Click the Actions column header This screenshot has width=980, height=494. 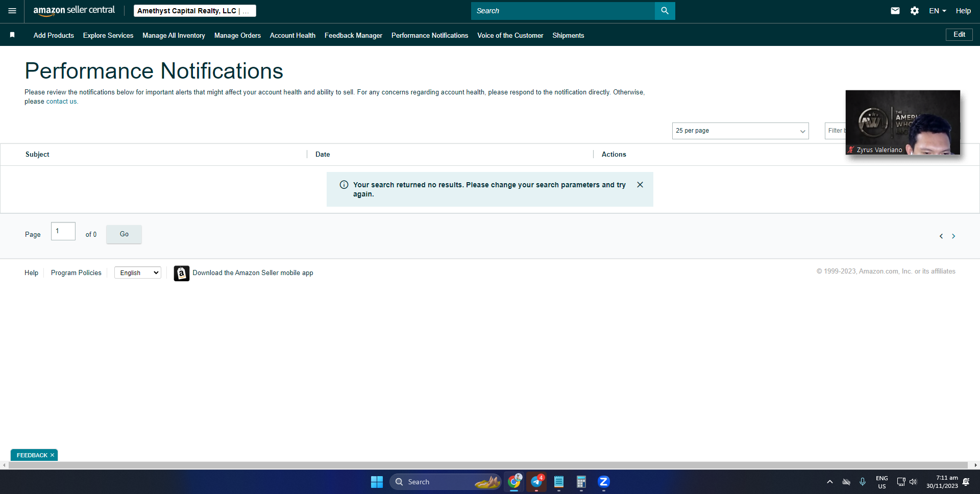[614, 154]
